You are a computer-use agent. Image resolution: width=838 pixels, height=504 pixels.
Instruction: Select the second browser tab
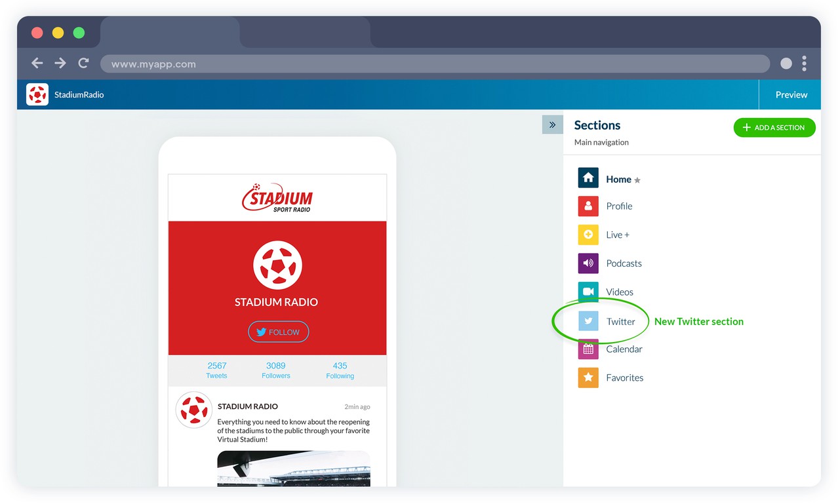pos(305,33)
